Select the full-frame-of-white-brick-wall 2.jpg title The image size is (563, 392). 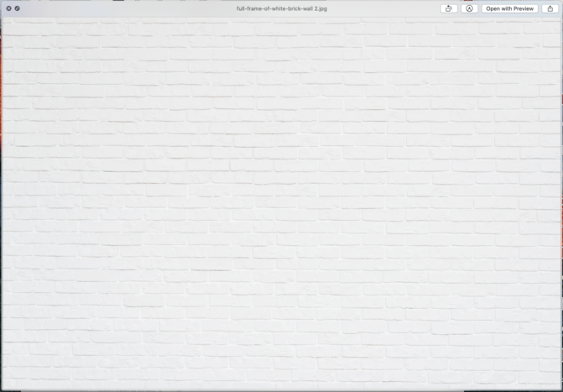(280, 8)
